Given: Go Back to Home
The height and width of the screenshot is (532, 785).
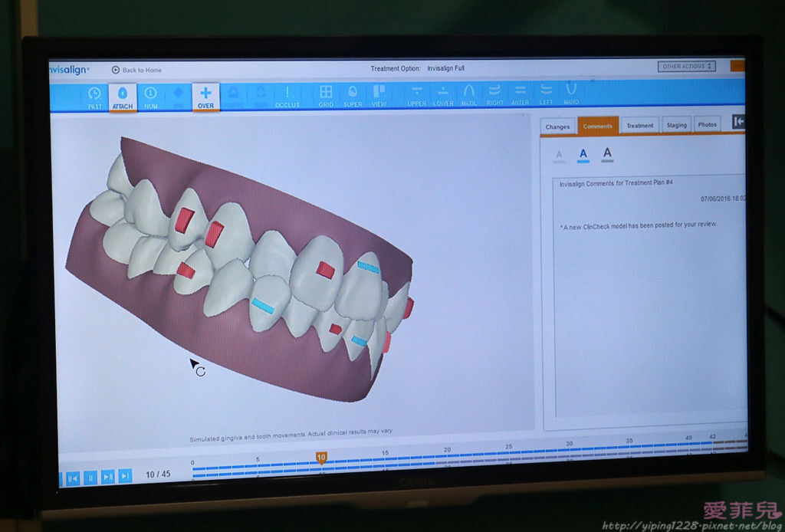Looking at the screenshot, I should pyautogui.click(x=136, y=70).
